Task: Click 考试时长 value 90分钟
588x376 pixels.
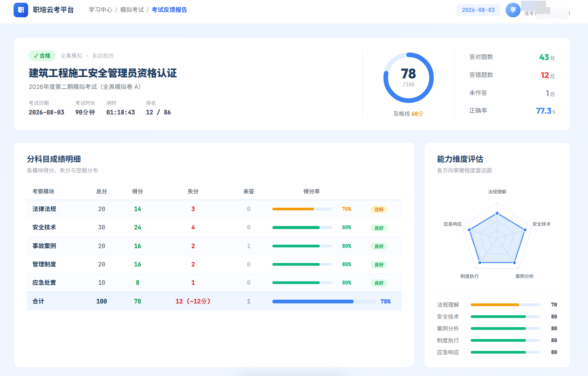Action: [85, 112]
